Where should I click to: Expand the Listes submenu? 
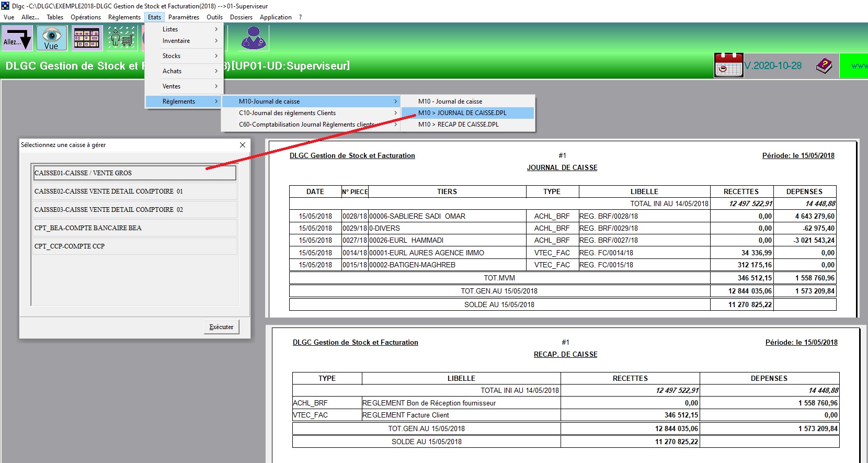184,29
